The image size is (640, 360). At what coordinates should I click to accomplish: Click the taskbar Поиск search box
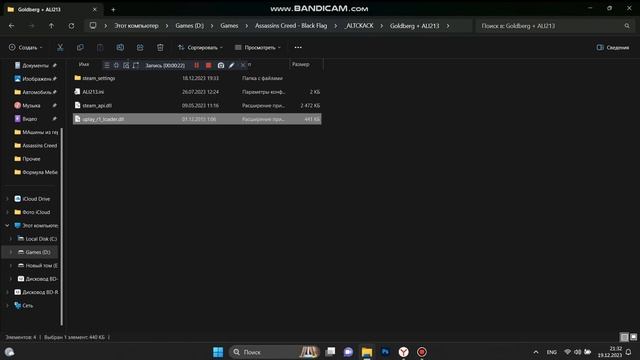coord(274,352)
